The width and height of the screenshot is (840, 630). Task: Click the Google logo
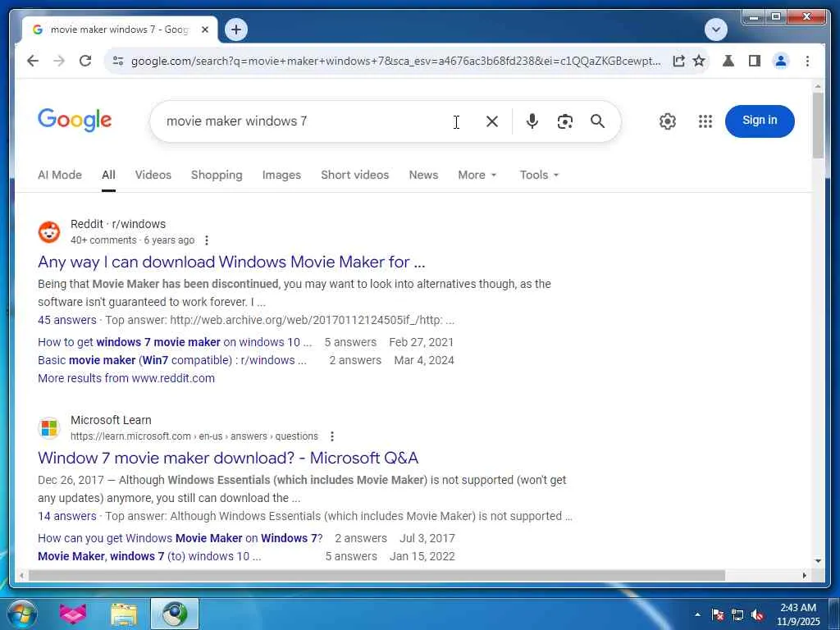[x=75, y=120]
